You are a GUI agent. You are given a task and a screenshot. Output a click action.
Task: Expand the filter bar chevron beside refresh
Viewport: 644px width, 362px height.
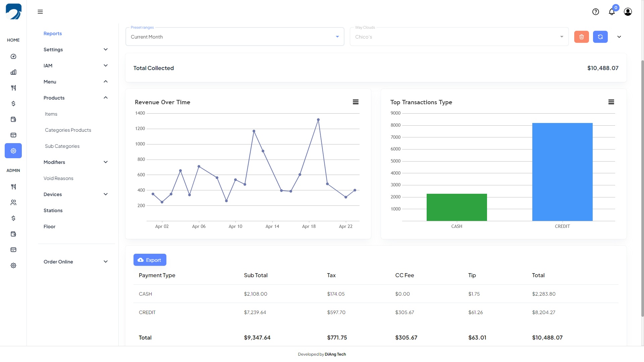pos(619,37)
